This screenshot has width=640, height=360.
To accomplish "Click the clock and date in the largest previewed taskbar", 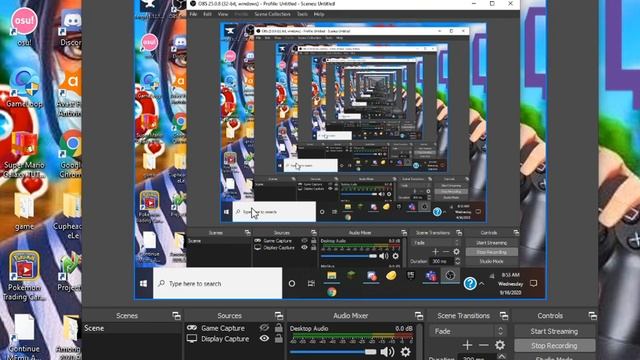I will click(510, 284).
